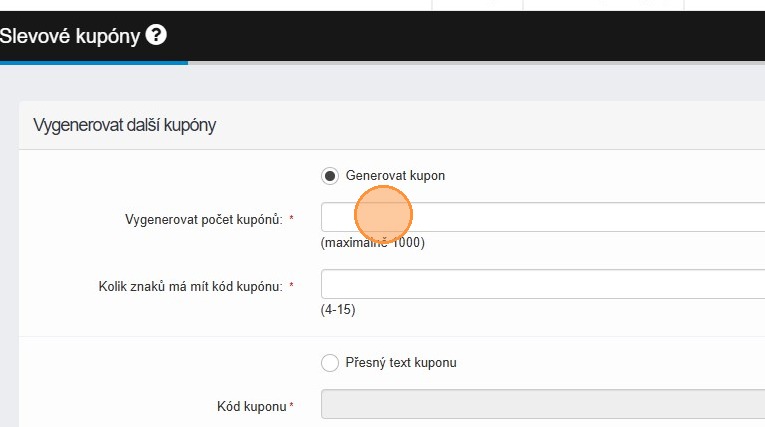Click the Slevové kupóny page title
Screen dimensions: 765x427
tap(71, 36)
